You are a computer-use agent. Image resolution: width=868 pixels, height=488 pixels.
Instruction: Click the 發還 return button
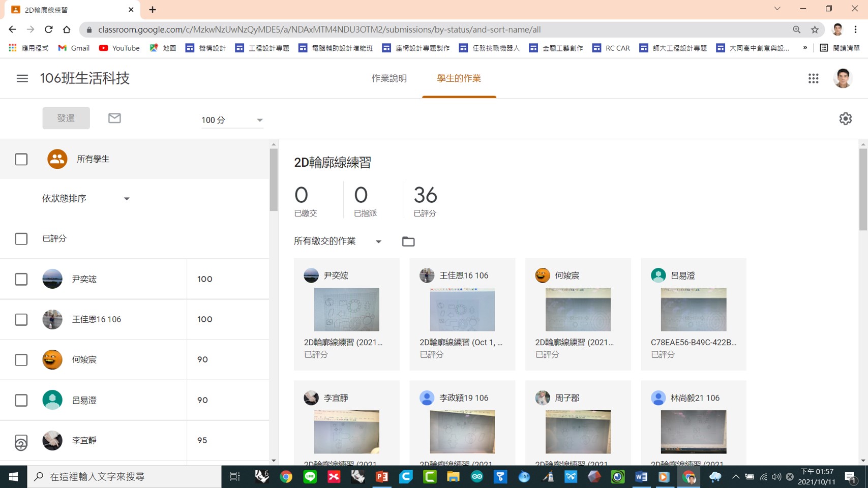(x=66, y=118)
